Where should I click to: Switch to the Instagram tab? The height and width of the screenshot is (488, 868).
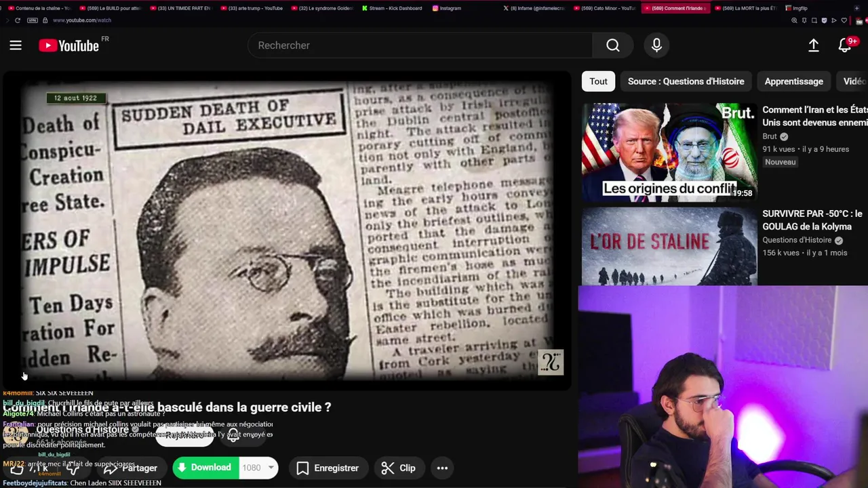pyautogui.click(x=447, y=8)
